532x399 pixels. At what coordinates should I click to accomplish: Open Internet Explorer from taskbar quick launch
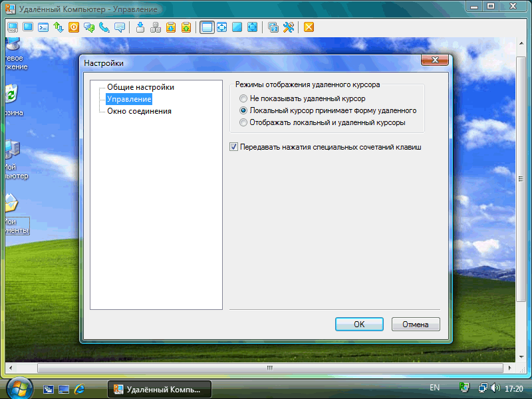pos(79,389)
